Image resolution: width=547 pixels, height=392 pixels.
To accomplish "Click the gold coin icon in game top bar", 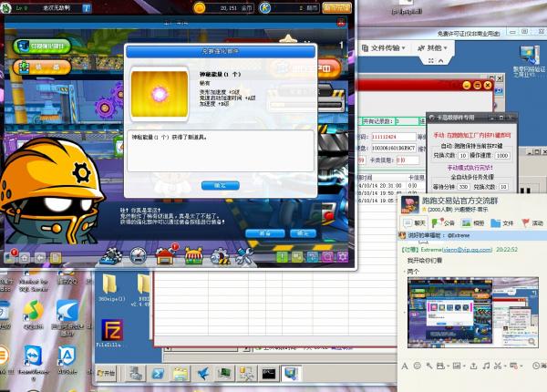I will tap(199, 7).
